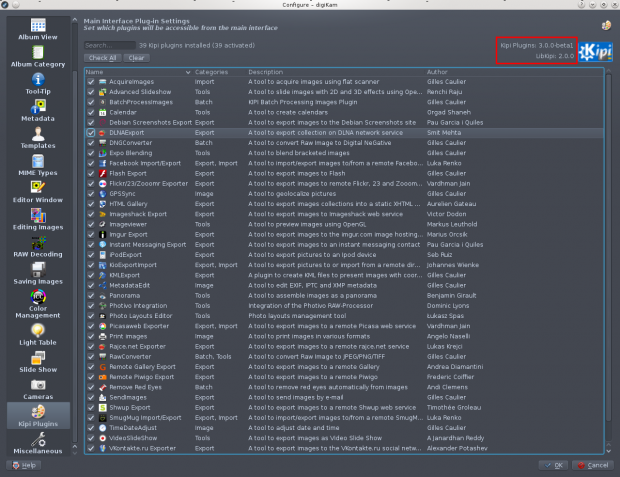The width and height of the screenshot is (620, 477).
Task: Click the OK button
Action: pos(554,465)
